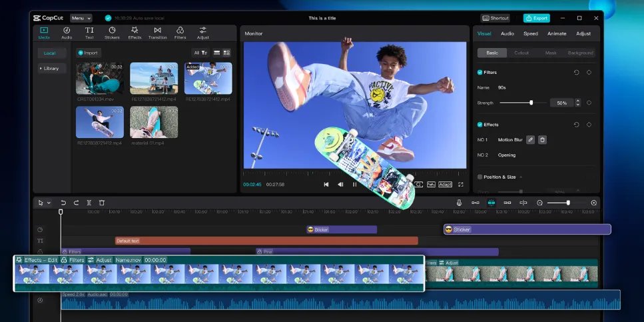Reset the Filters settings

[x=576, y=72]
